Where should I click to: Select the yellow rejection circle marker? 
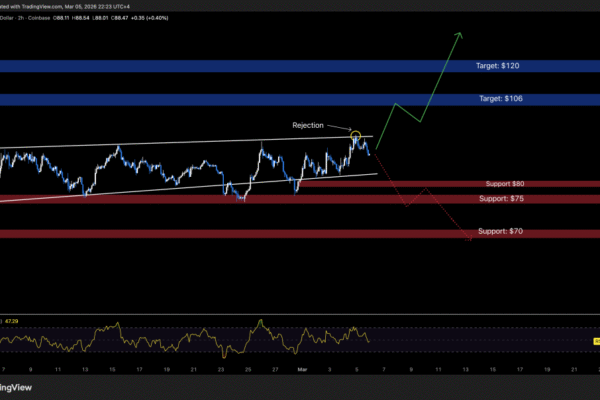(355, 135)
